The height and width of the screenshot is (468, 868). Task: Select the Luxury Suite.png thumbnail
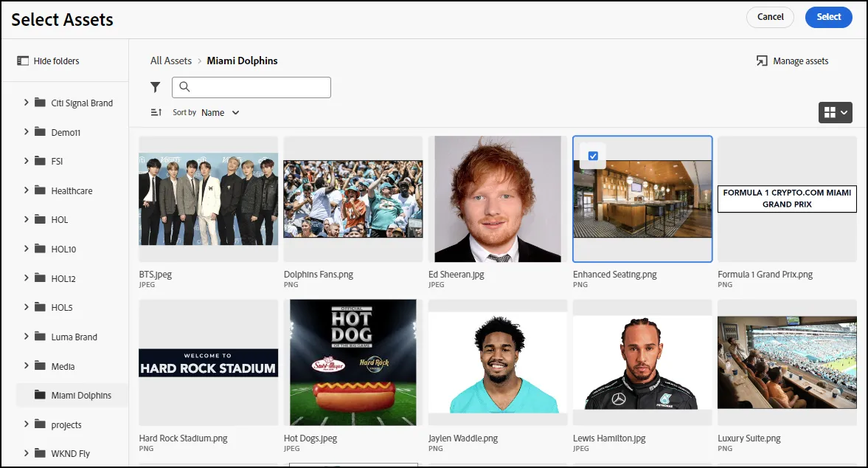pyautogui.click(x=787, y=362)
